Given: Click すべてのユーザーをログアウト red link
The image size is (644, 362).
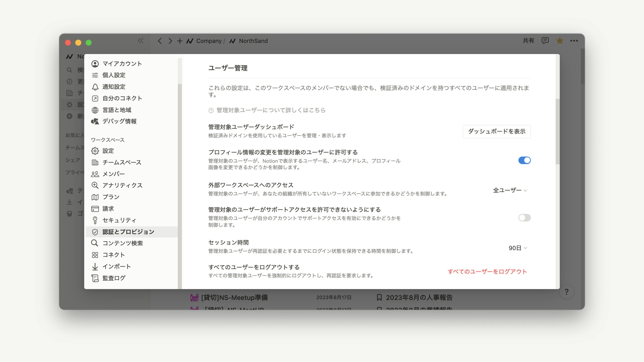Looking at the screenshot, I should point(487,272).
